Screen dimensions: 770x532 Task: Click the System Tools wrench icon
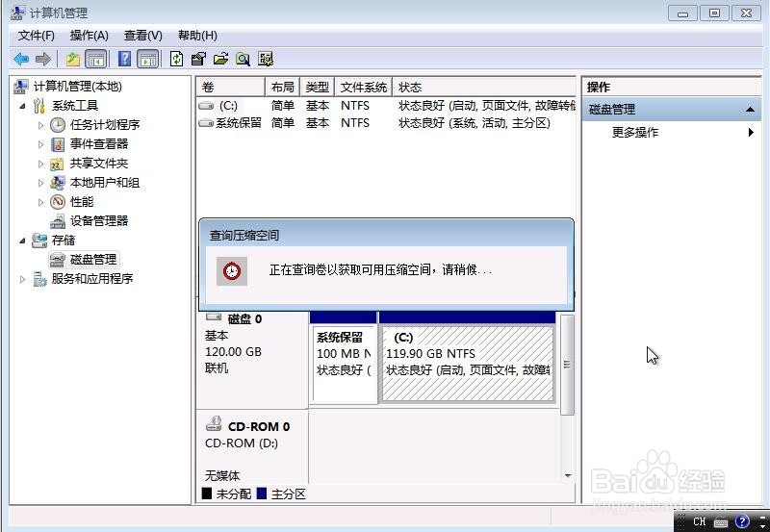tap(38, 106)
